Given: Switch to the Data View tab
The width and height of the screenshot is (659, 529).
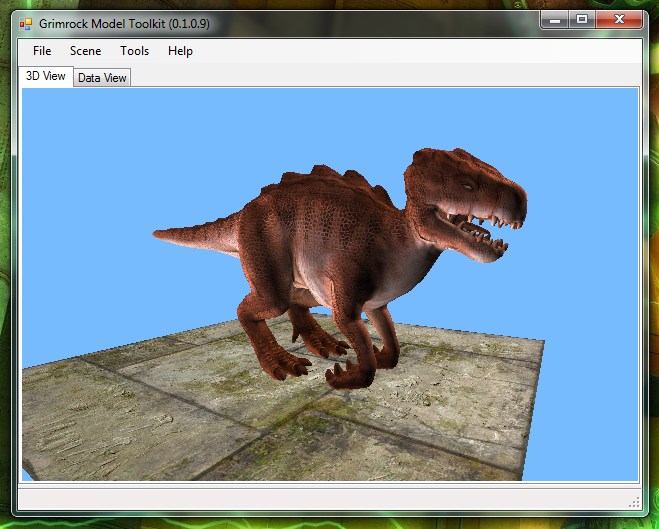Looking at the screenshot, I should (x=102, y=78).
